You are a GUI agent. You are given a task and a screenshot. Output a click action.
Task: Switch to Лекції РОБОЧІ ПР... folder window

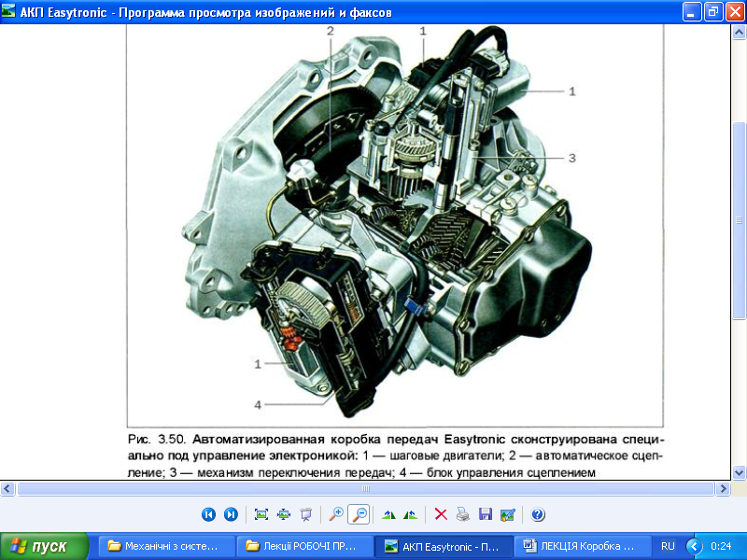(305, 546)
